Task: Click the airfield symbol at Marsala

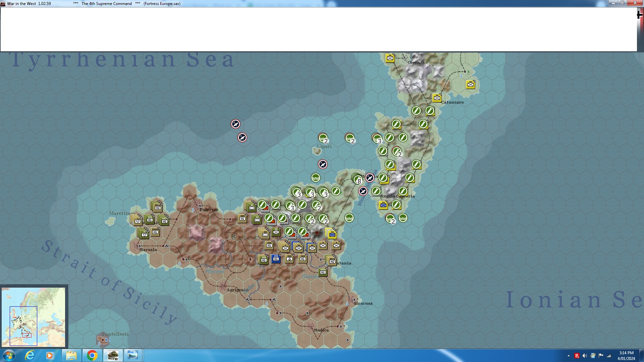Action: [x=140, y=246]
